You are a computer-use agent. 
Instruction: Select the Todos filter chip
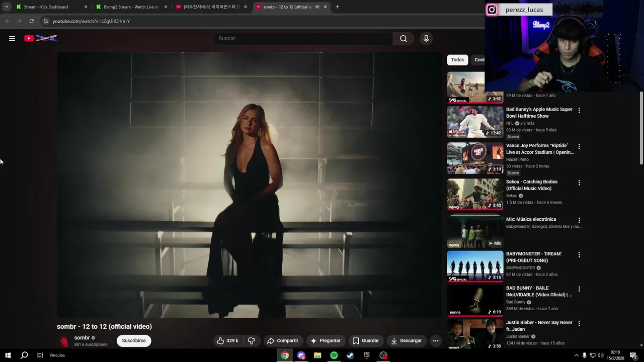click(457, 60)
